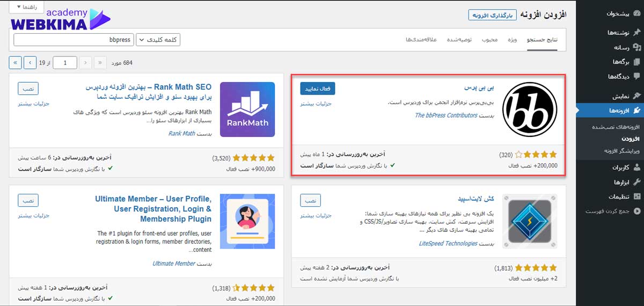Click the disabled previous page arrow
This screenshot has width=644, height=306.
(x=85, y=63)
